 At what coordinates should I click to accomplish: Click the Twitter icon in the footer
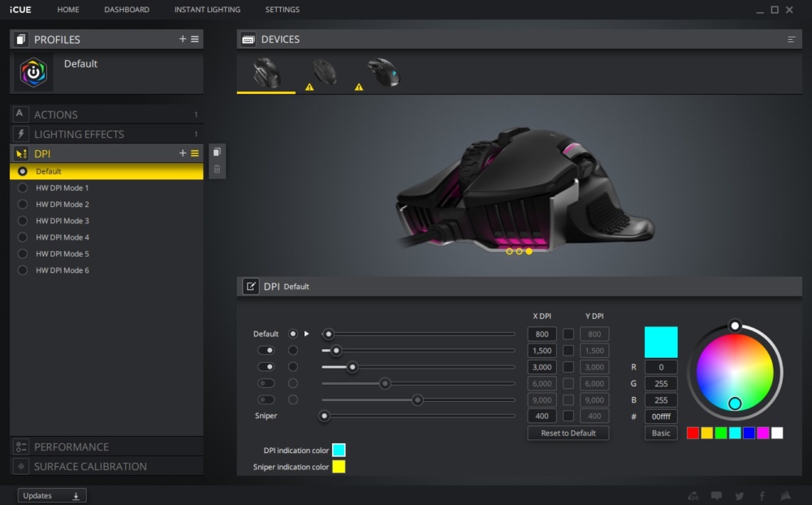740,496
